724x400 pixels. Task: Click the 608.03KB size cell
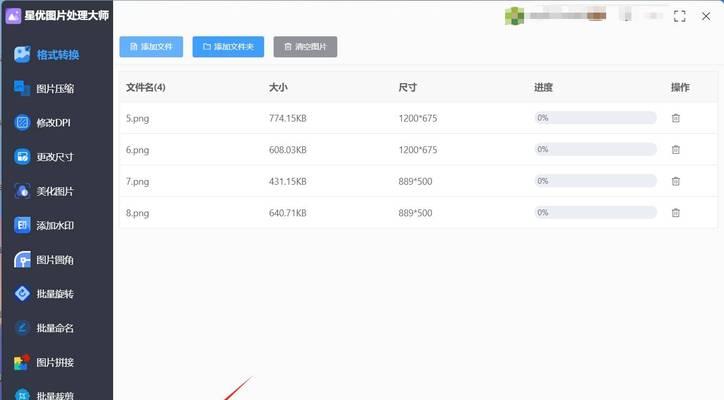(288, 150)
